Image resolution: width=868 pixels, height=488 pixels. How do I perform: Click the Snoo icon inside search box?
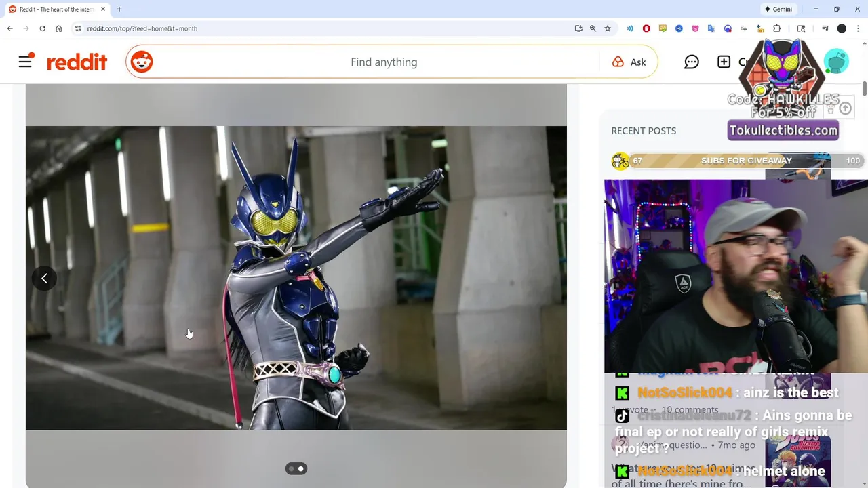click(x=142, y=62)
